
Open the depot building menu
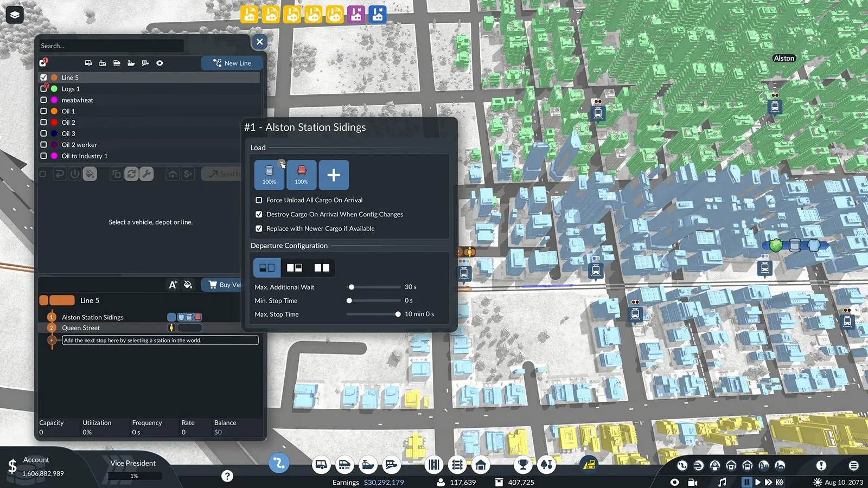[x=481, y=465]
